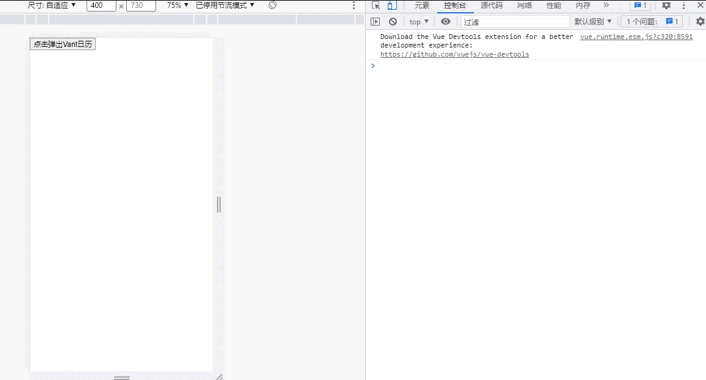
Task: Toggle the console sidebar icon
Action: coord(375,22)
